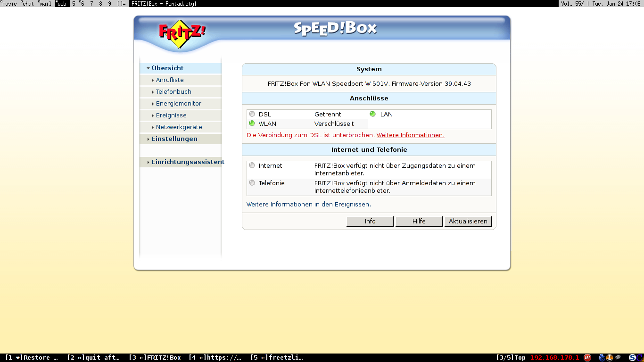This screenshot has width=644, height=362.
Task: Open Weitere Informationen in den Ereignissen link
Action: point(308,205)
